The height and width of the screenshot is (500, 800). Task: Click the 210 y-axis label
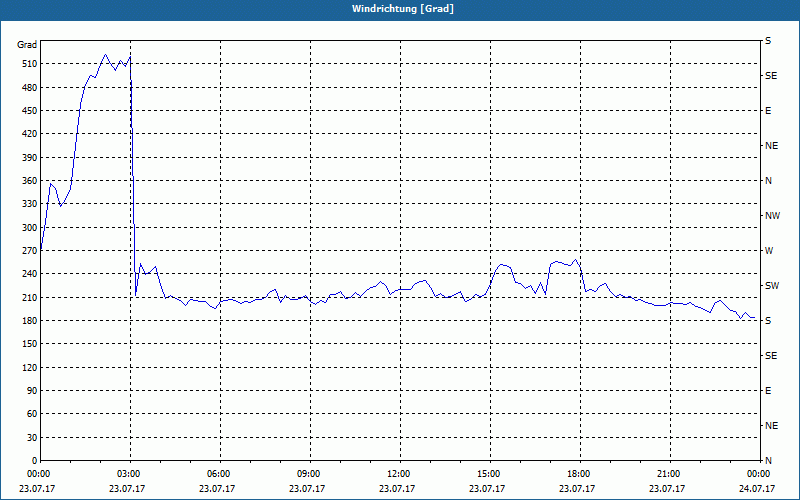point(29,297)
